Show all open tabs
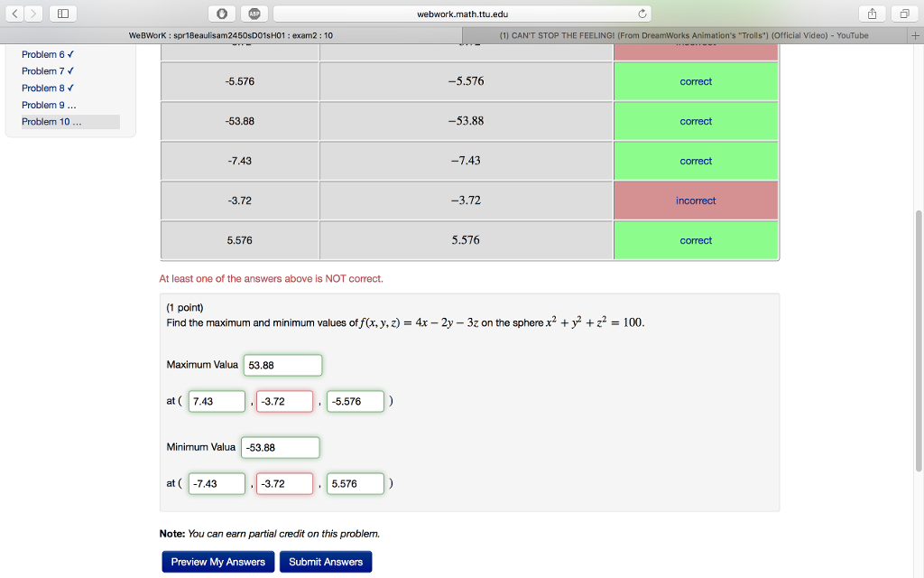This screenshot has height=578, width=924. point(903,14)
